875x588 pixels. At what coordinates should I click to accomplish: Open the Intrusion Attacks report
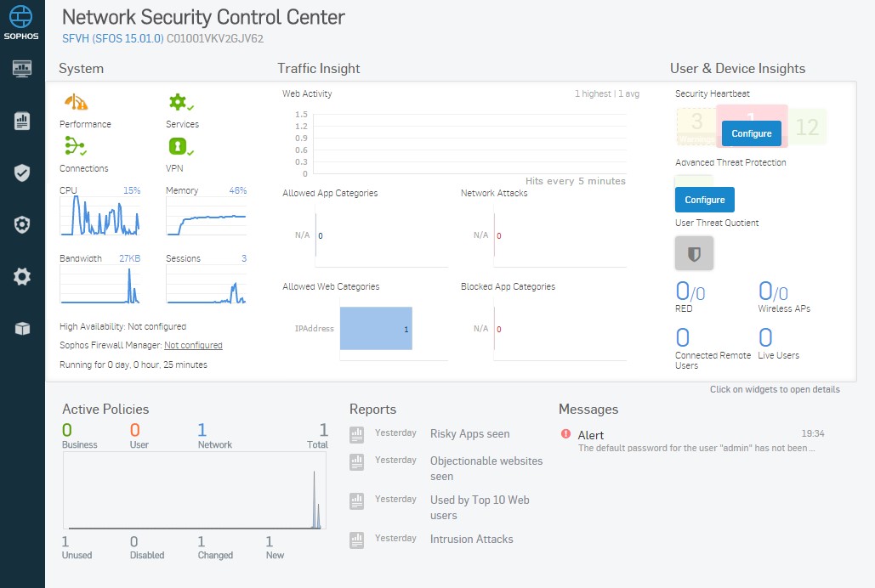click(x=471, y=539)
